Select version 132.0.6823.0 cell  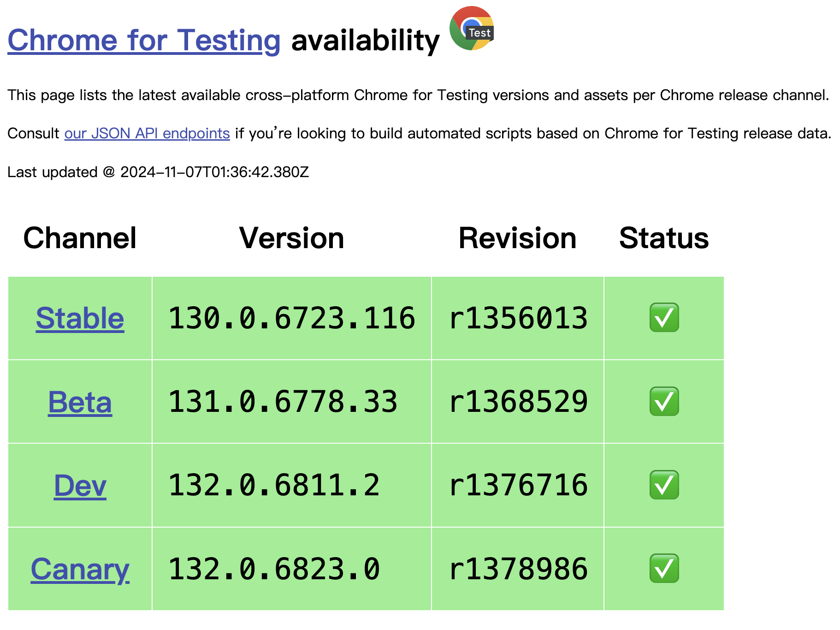tap(292, 569)
